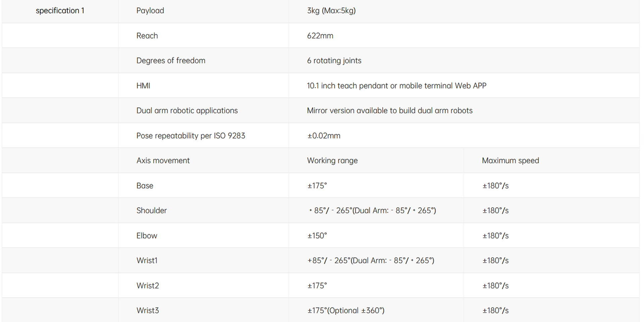Select the "6 rotating joints" text
This screenshot has width=644, height=322.
coord(334,61)
